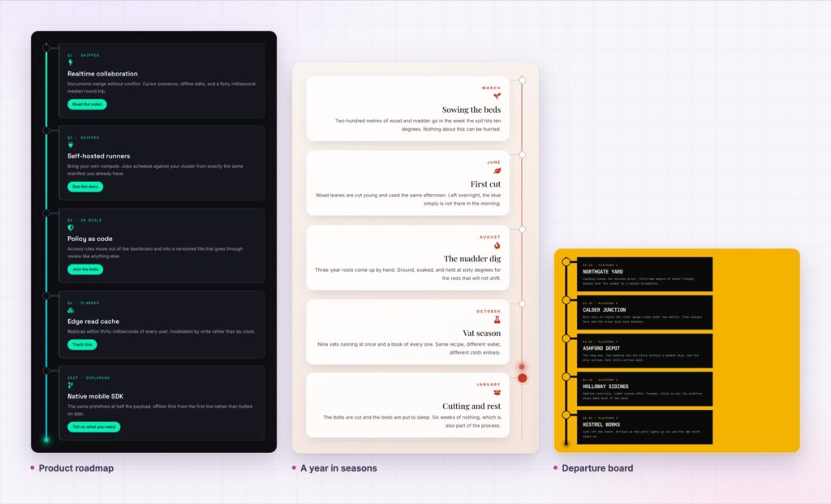This screenshot has width=831, height=504.
Task: Click the June timeline circle marker
Action: coord(522,155)
